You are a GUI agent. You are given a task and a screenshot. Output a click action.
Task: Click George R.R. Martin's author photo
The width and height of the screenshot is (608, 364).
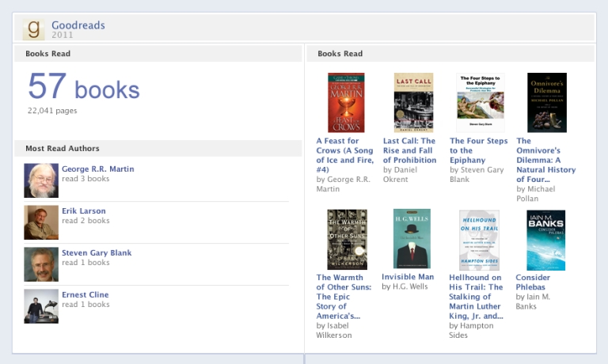41,180
